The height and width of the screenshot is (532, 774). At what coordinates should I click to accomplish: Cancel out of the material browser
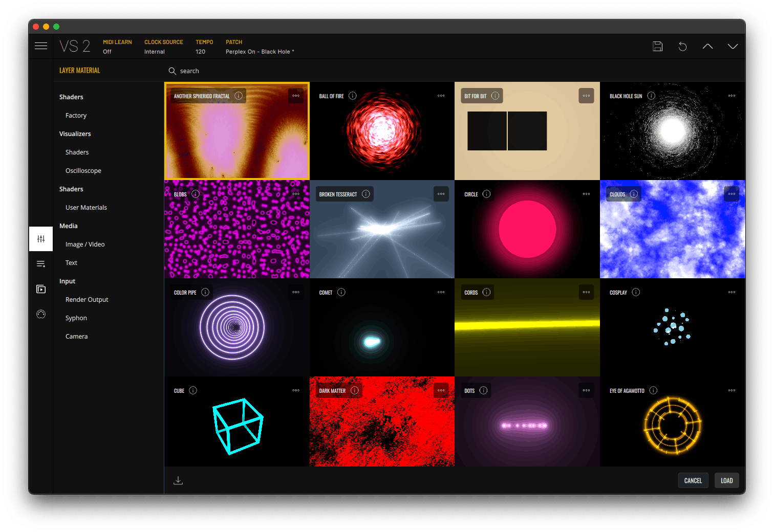[x=693, y=480]
